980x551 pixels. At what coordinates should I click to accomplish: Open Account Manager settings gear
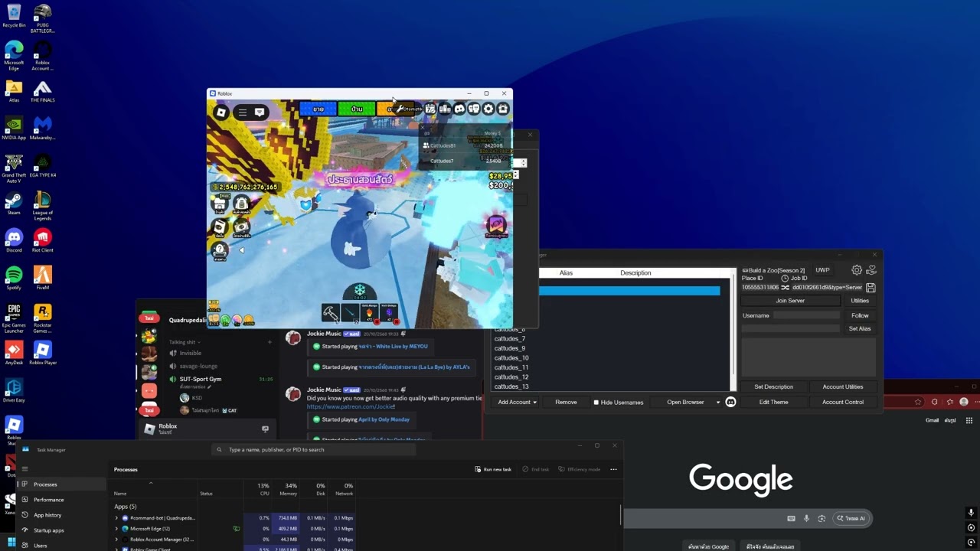point(857,270)
